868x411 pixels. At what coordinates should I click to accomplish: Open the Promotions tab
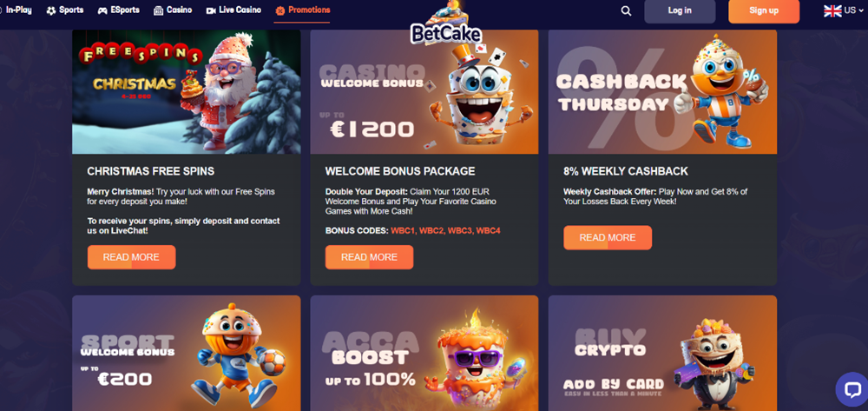coord(302,10)
